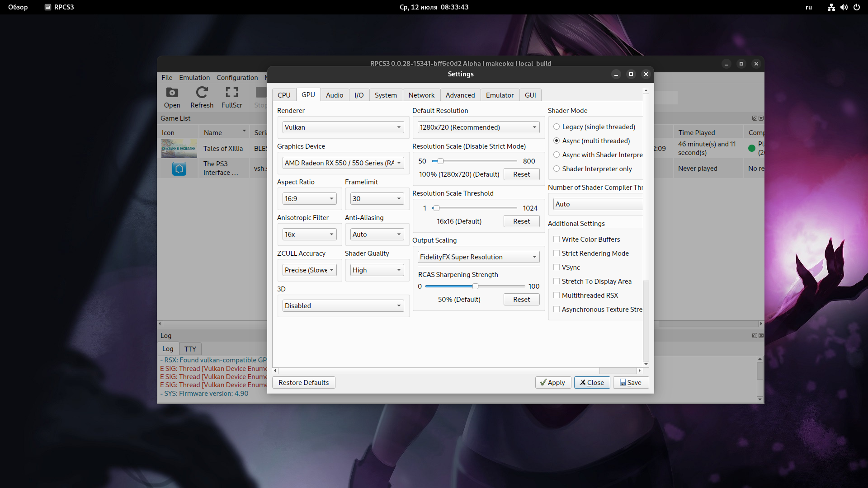Open the Framelimit dropdown showing 30
Viewport: 868px width, 488px height.
pyautogui.click(x=377, y=199)
